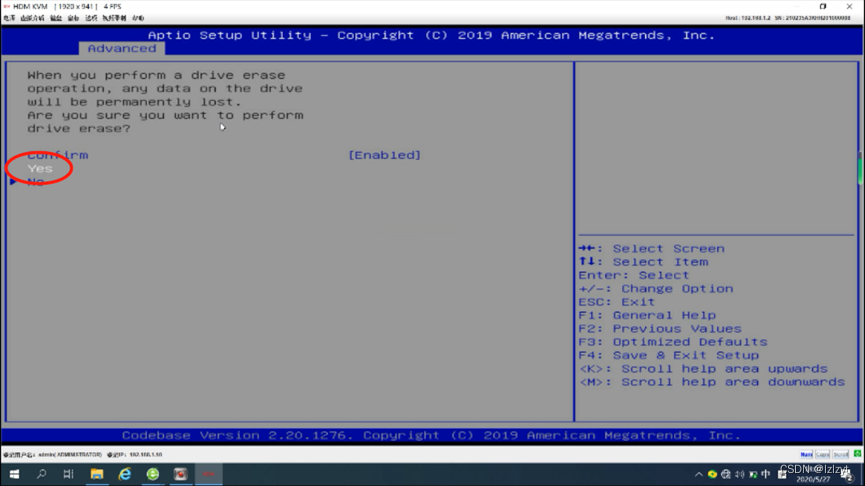The width and height of the screenshot is (865, 486).
Task: Maximize/restore the KVM window
Action: 823,7
